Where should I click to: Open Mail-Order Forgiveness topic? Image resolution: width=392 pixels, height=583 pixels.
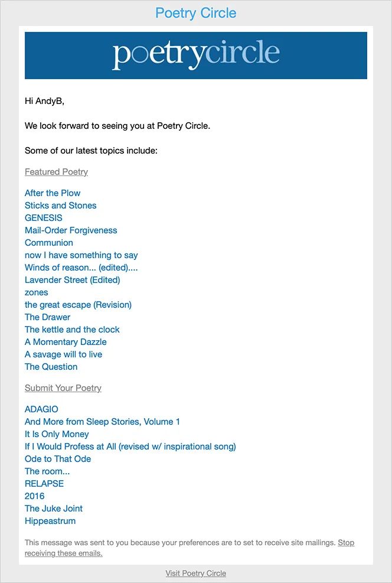pyautogui.click(x=71, y=230)
